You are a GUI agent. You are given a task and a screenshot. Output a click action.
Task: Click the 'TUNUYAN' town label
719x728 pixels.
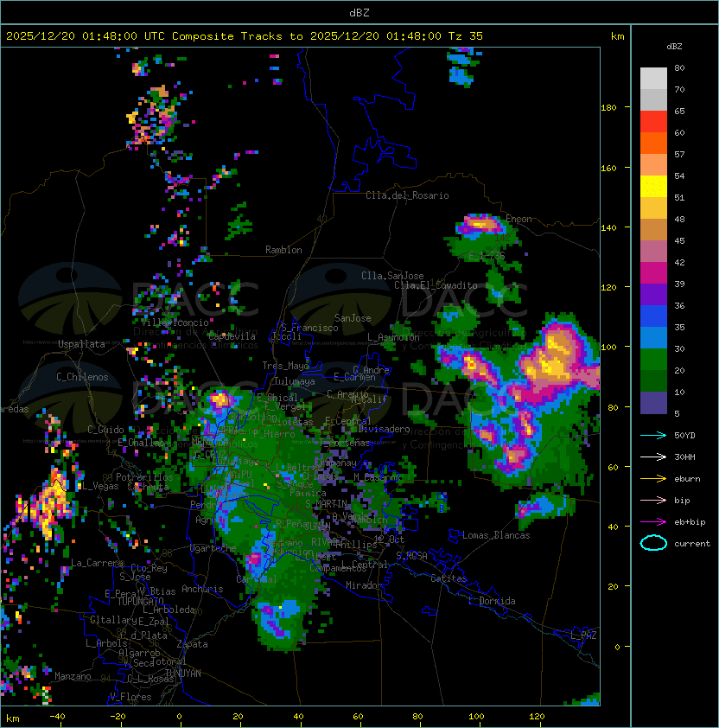click(x=183, y=674)
